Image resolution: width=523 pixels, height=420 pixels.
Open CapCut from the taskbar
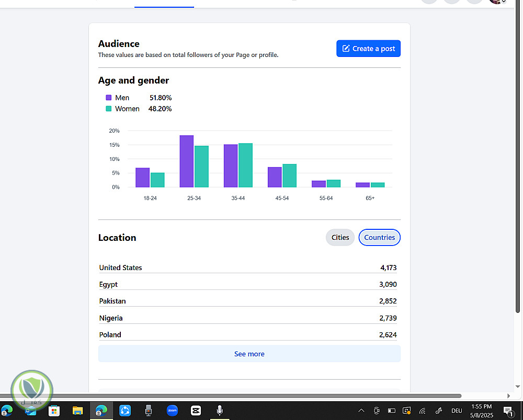(x=196, y=411)
